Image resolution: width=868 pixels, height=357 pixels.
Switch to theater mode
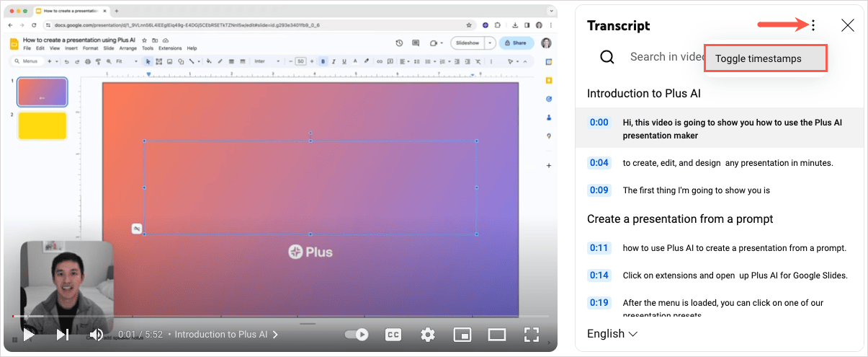tap(497, 335)
